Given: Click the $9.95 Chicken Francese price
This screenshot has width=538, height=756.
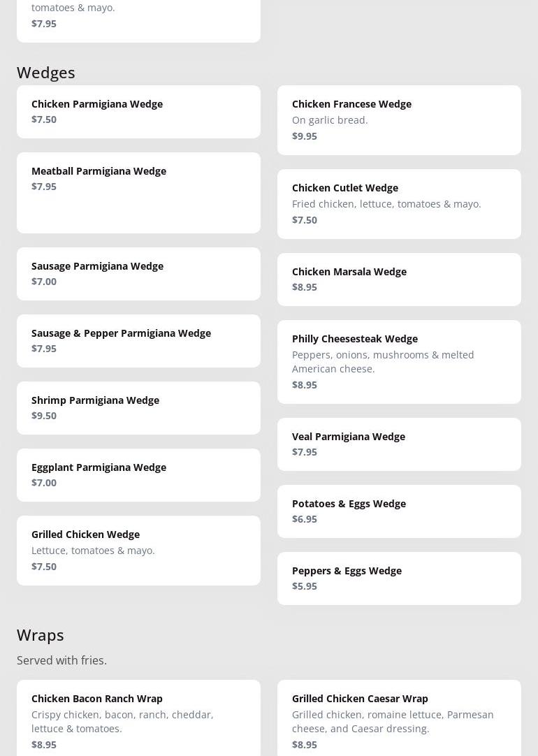Looking at the screenshot, I should pos(305,136).
